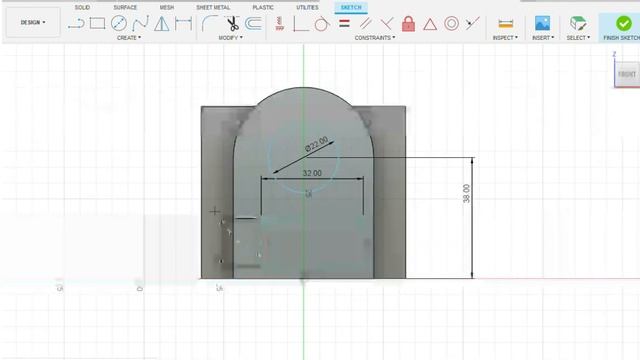Image resolution: width=640 pixels, height=360 pixels.
Task: Expand the Constraints menu
Action: click(x=375, y=38)
